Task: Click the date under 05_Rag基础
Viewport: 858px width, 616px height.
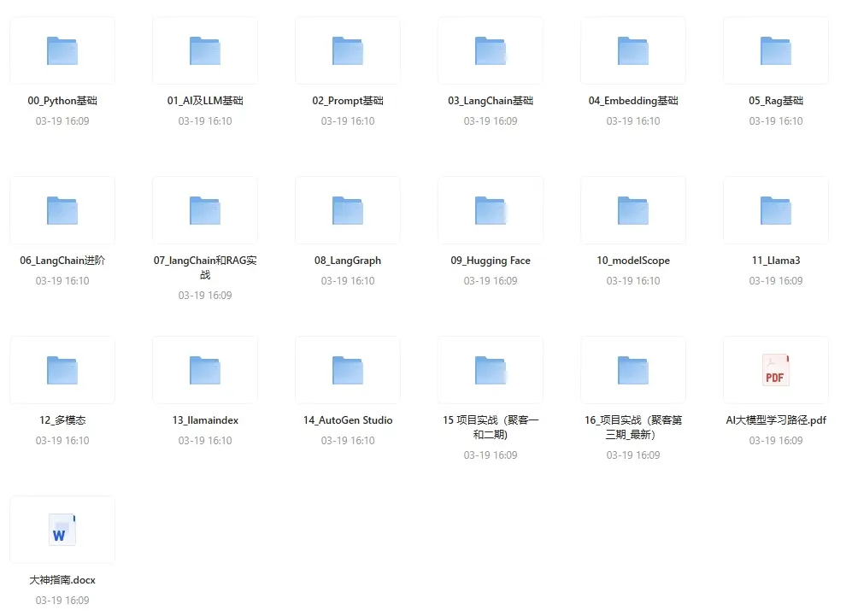Action: click(776, 121)
